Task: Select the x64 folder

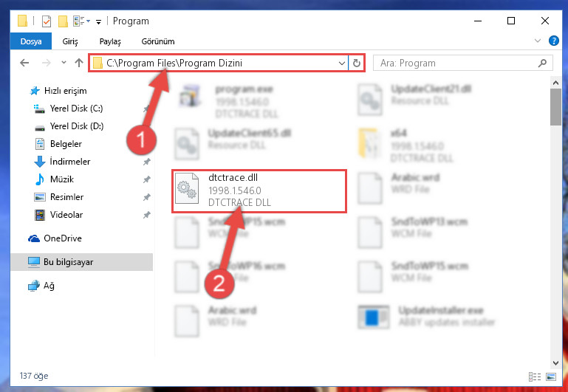Action: click(x=406, y=145)
